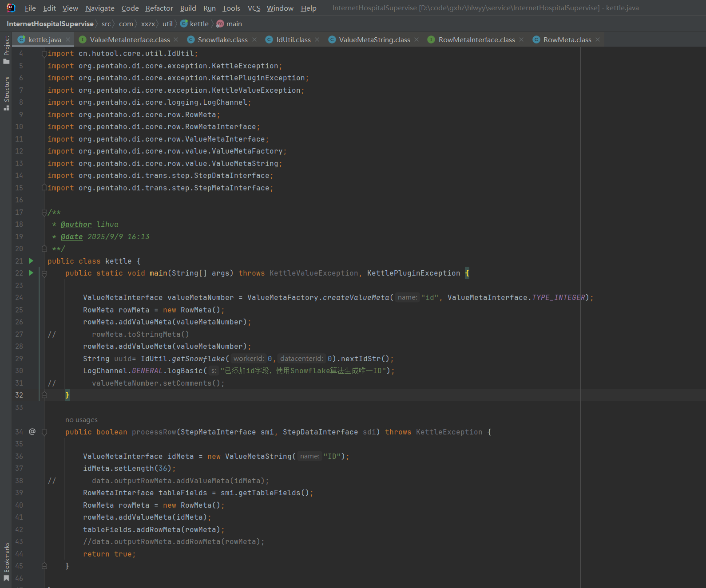Open the Help menu
This screenshot has width=706, height=588.
tap(309, 8)
